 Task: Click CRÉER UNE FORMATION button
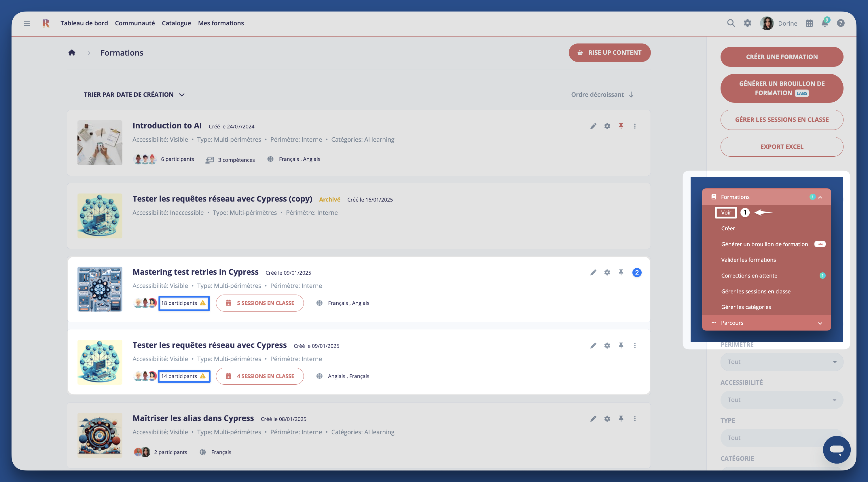tap(781, 57)
